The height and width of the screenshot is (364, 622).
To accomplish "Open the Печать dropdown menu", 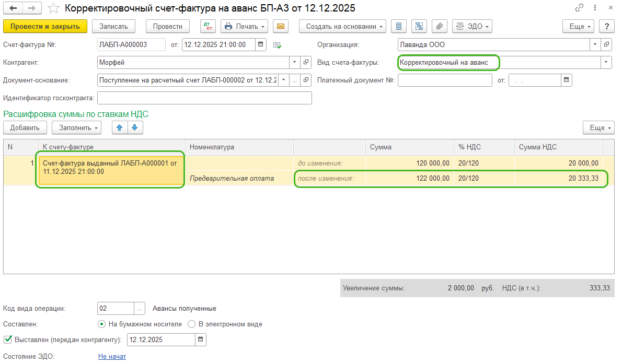I will [x=244, y=27].
